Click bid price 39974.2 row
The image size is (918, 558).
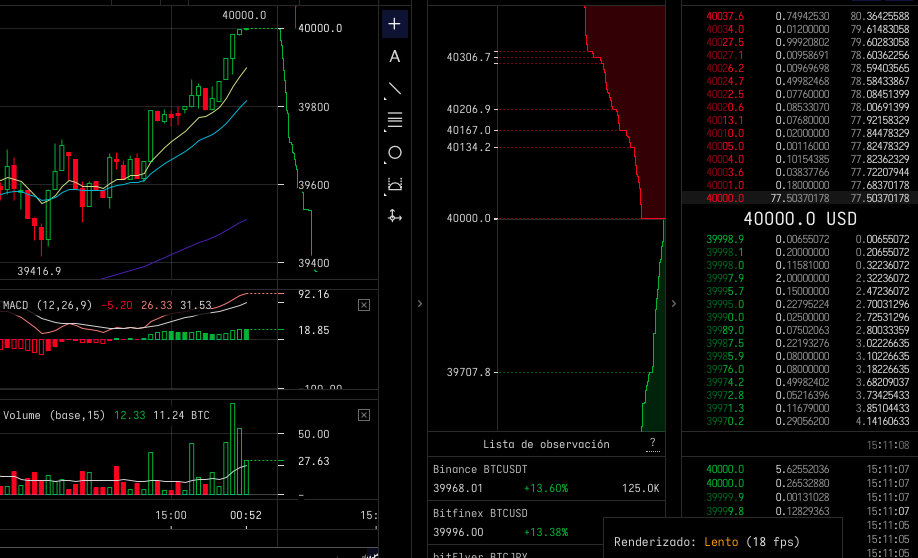[799, 382]
